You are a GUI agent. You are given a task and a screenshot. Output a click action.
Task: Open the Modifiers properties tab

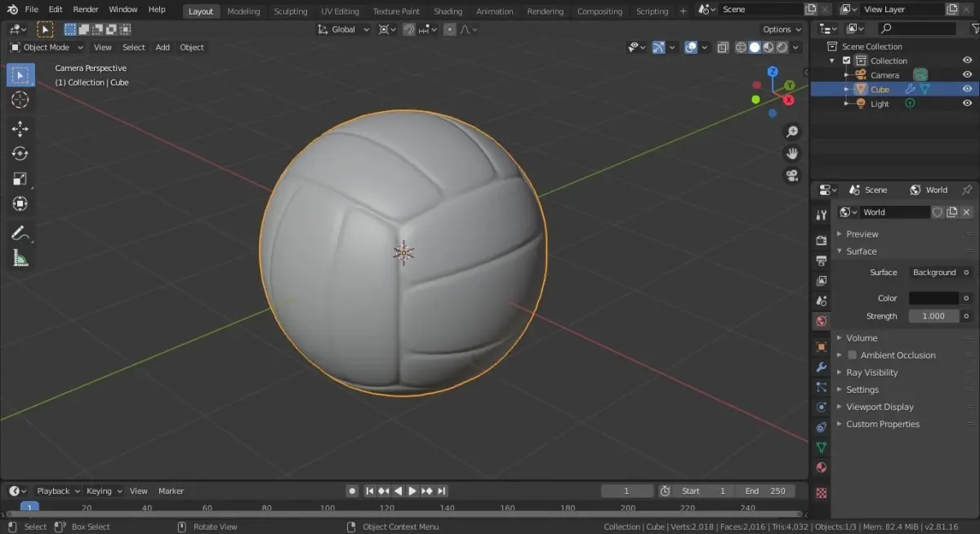pyautogui.click(x=822, y=367)
